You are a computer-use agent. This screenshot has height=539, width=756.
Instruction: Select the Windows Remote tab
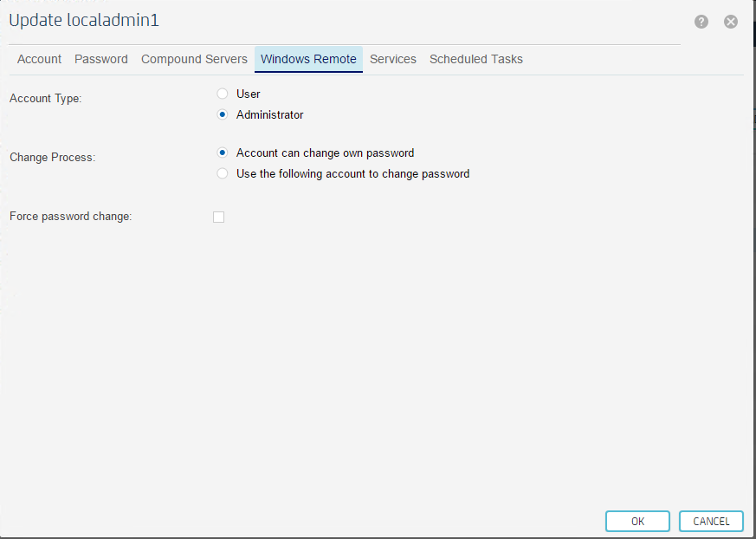coord(308,59)
